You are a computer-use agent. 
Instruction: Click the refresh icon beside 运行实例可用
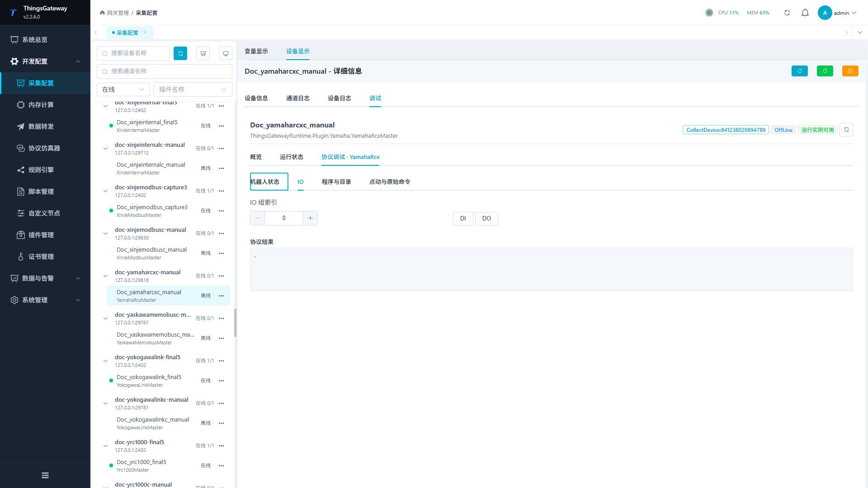coord(846,130)
